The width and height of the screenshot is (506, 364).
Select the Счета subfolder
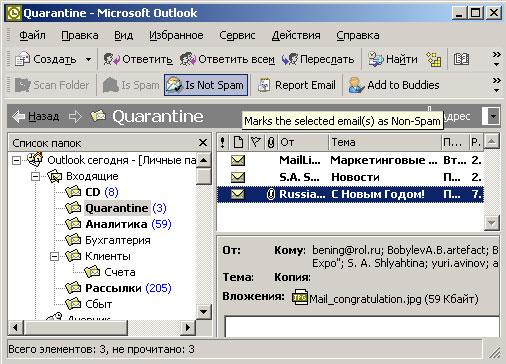point(120,272)
